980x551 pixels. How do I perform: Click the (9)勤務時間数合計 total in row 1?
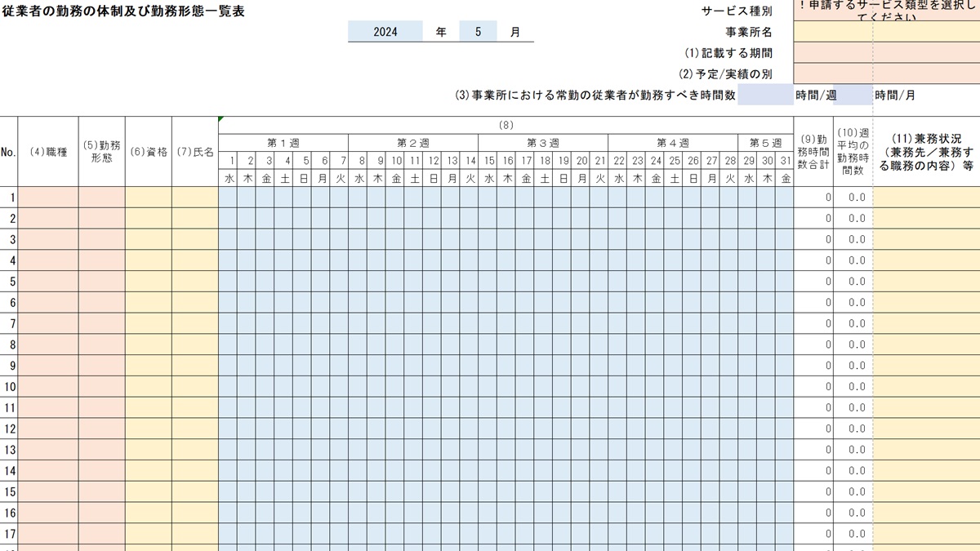pyautogui.click(x=813, y=195)
